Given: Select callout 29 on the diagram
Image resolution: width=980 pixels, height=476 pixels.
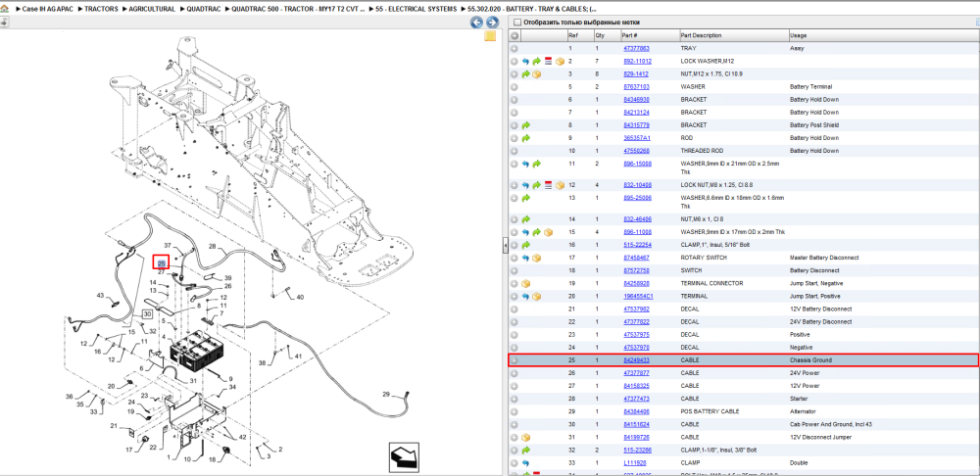Looking at the screenshot, I should (386, 394).
